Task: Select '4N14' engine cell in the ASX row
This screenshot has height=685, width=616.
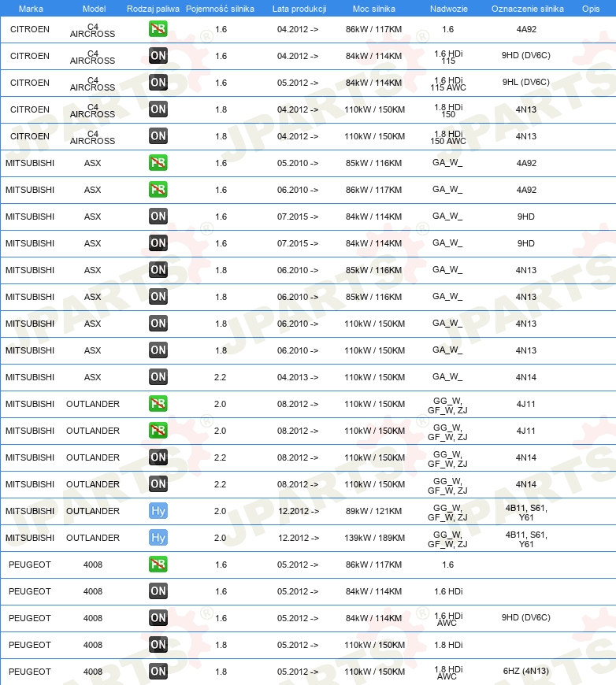Action: 526,377
